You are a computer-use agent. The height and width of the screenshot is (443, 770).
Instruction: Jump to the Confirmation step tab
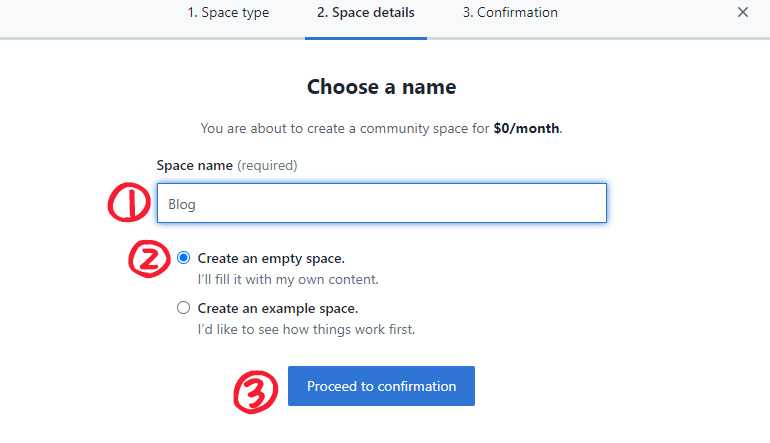tap(510, 13)
